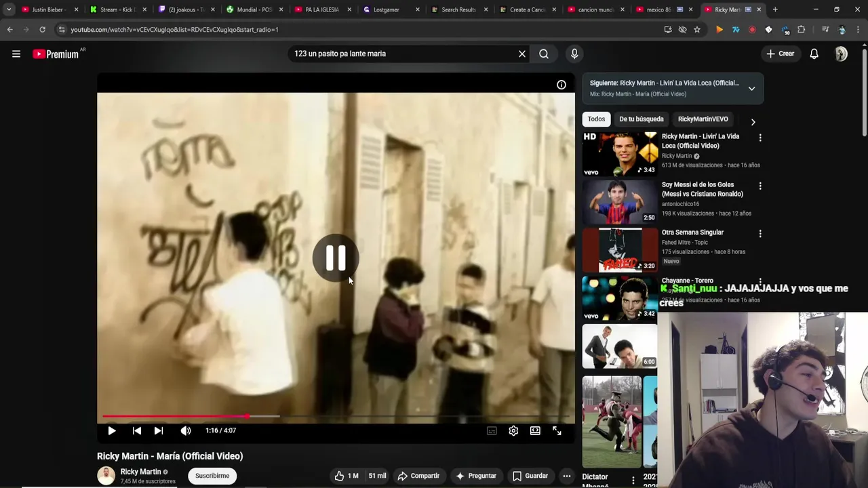Subscribe with Suscribirme button
Viewport: 868px width, 488px height.
(x=212, y=476)
